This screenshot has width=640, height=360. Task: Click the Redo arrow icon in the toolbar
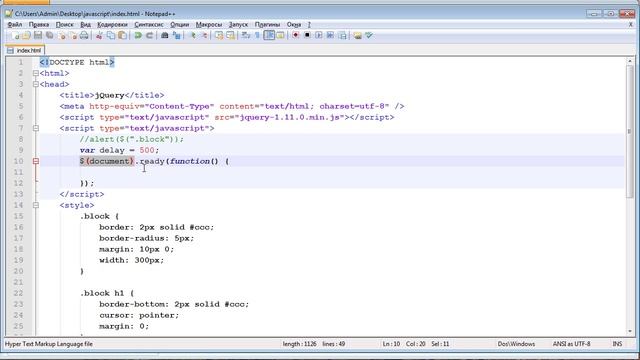pos(149,36)
